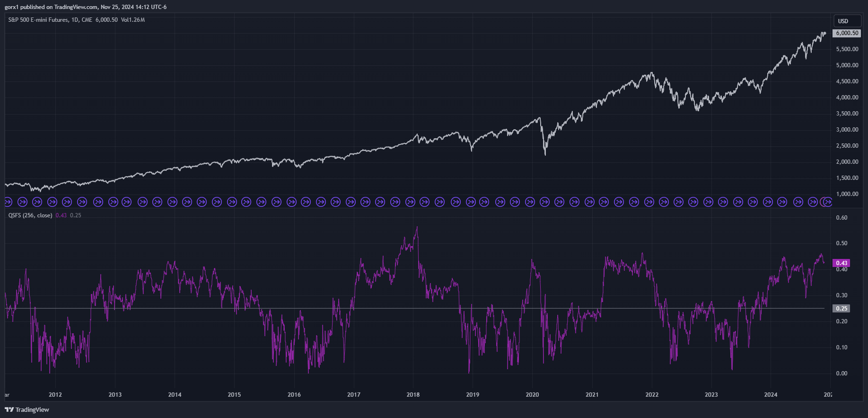
Task: Click the 0.10 indicator axis label
Action: tap(842, 347)
